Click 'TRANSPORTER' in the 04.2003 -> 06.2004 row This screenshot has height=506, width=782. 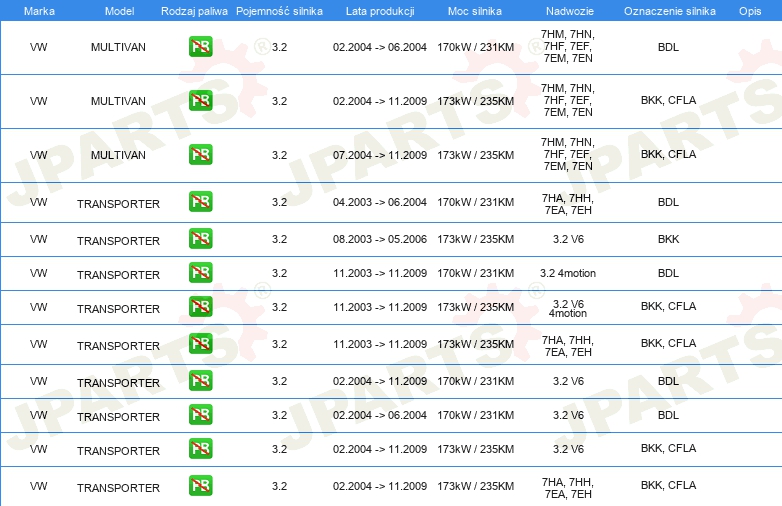point(118,204)
